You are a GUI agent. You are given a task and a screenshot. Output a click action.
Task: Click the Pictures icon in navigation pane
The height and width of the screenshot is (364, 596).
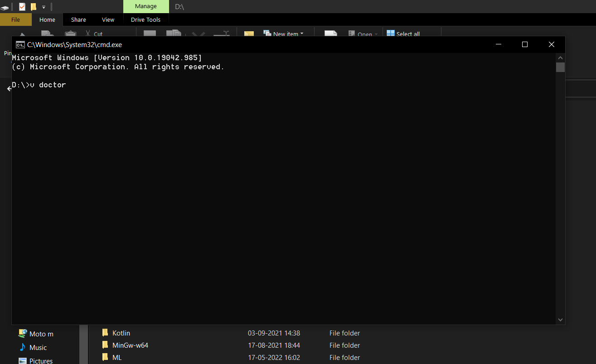click(x=23, y=361)
